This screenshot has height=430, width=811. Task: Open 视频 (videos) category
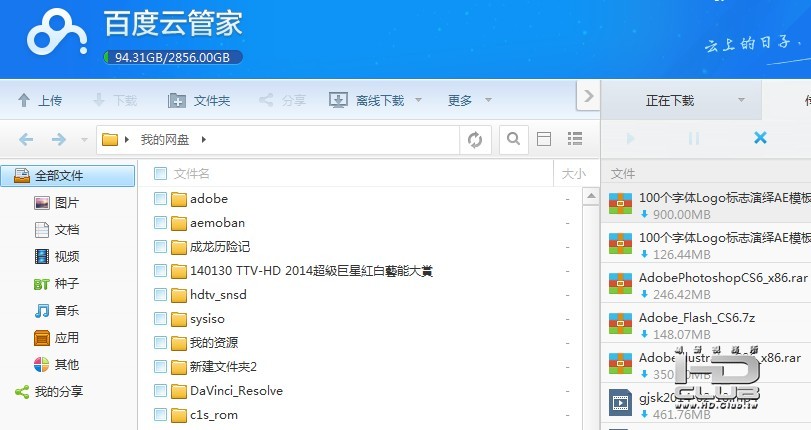point(56,256)
